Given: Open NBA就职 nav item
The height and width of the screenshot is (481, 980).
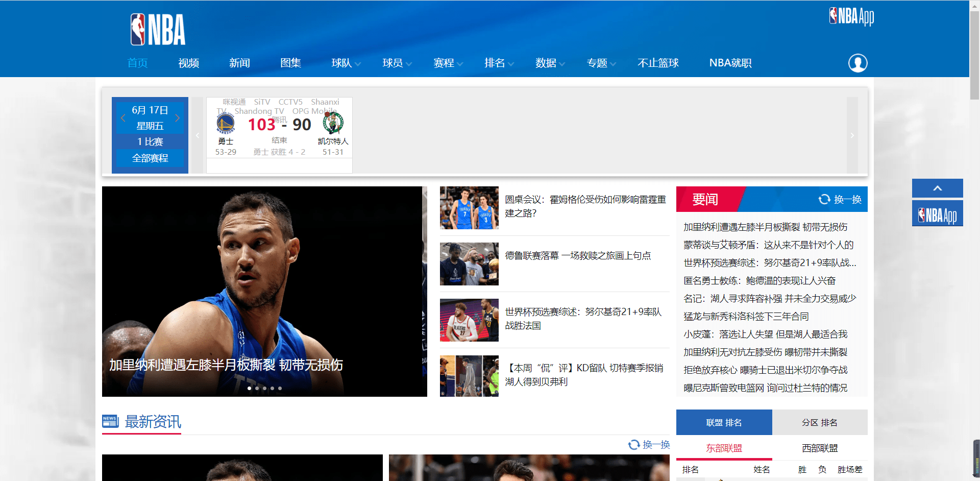Looking at the screenshot, I should click(x=730, y=63).
